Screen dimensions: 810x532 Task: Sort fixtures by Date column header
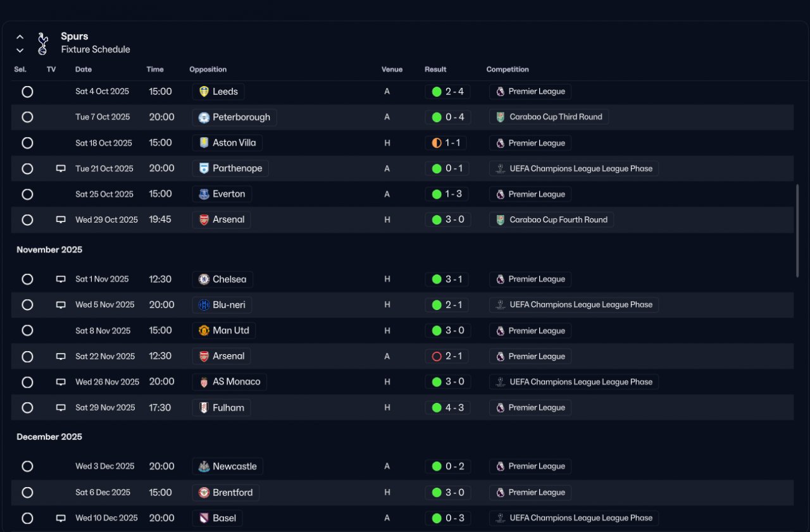coord(84,70)
